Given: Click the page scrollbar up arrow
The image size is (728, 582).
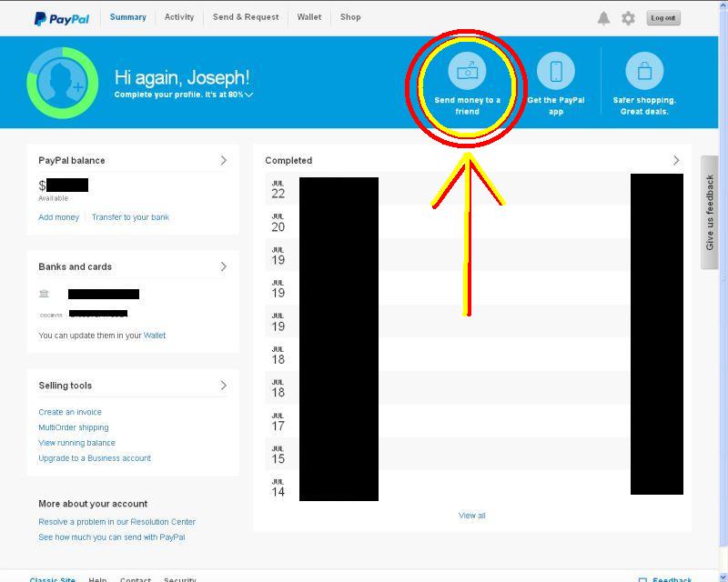Looking at the screenshot, I should (723, 5).
